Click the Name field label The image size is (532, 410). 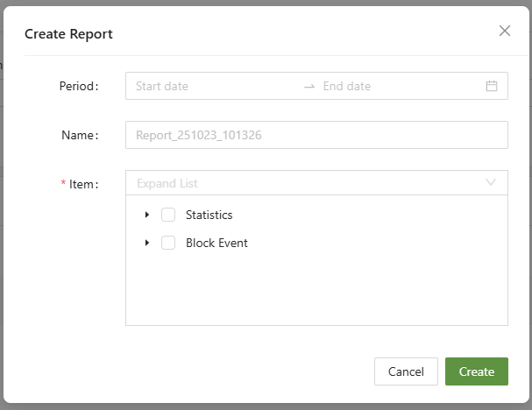click(x=80, y=135)
